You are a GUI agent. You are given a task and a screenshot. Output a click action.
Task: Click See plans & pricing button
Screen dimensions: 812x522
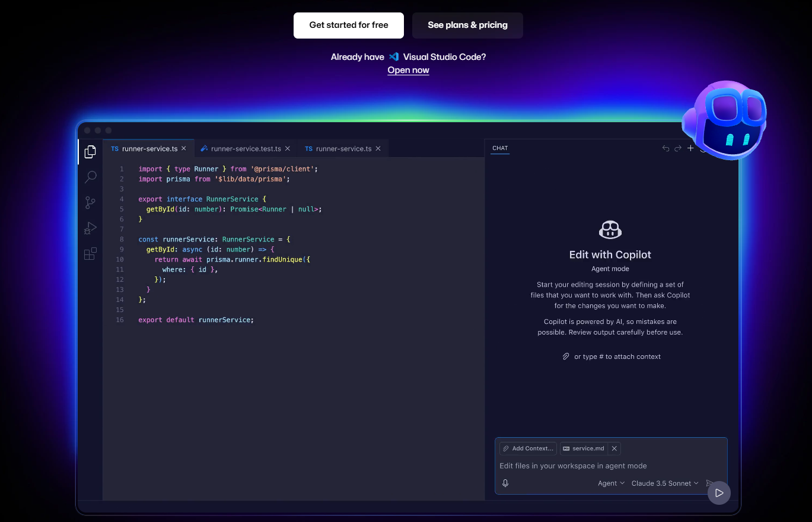pos(467,26)
